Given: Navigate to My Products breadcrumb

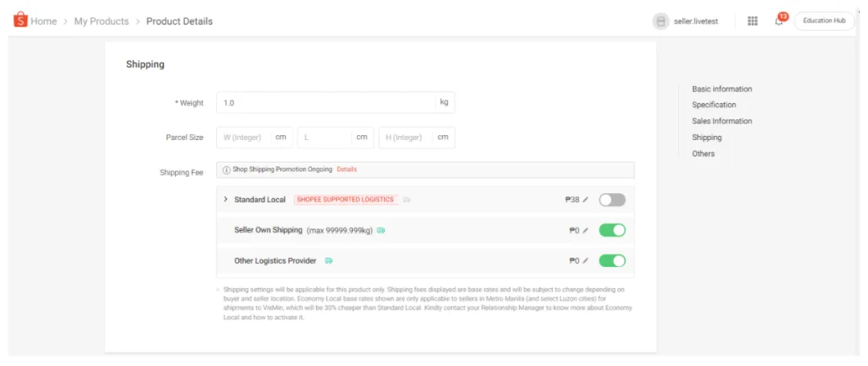Looking at the screenshot, I should pos(101,21).
